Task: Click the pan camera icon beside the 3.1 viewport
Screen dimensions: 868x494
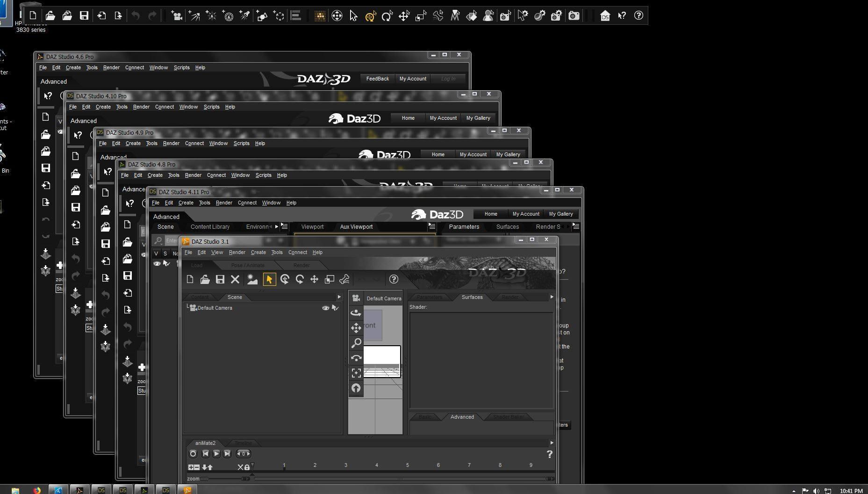Action: (x=356, y=328)
